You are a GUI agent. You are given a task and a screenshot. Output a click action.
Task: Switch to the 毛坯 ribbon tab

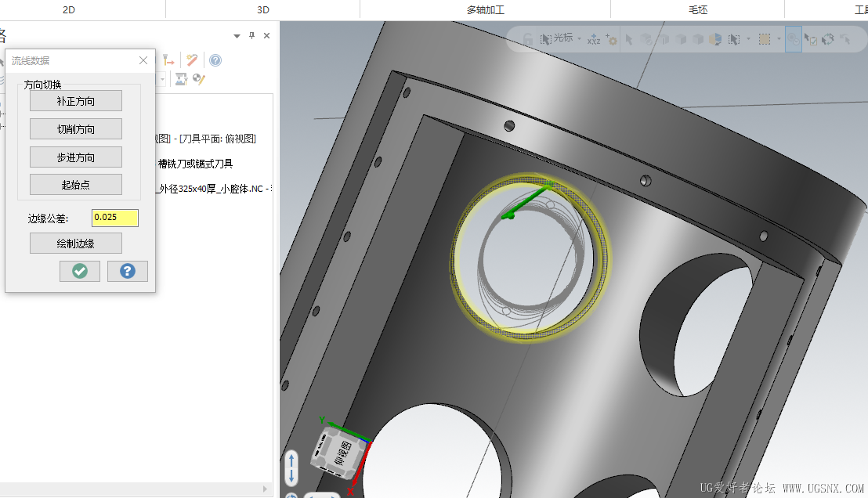(x=697, y=9)
